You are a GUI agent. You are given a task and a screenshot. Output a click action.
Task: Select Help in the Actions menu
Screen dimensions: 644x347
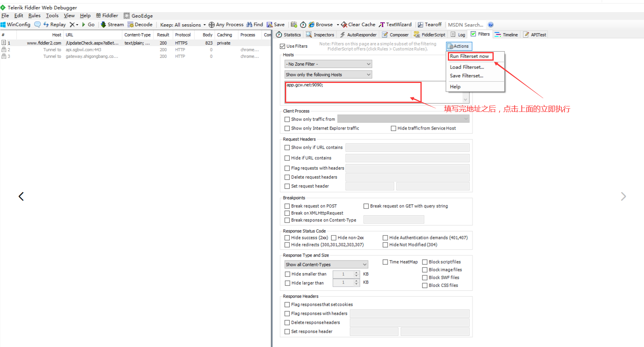tap(455, 87)
